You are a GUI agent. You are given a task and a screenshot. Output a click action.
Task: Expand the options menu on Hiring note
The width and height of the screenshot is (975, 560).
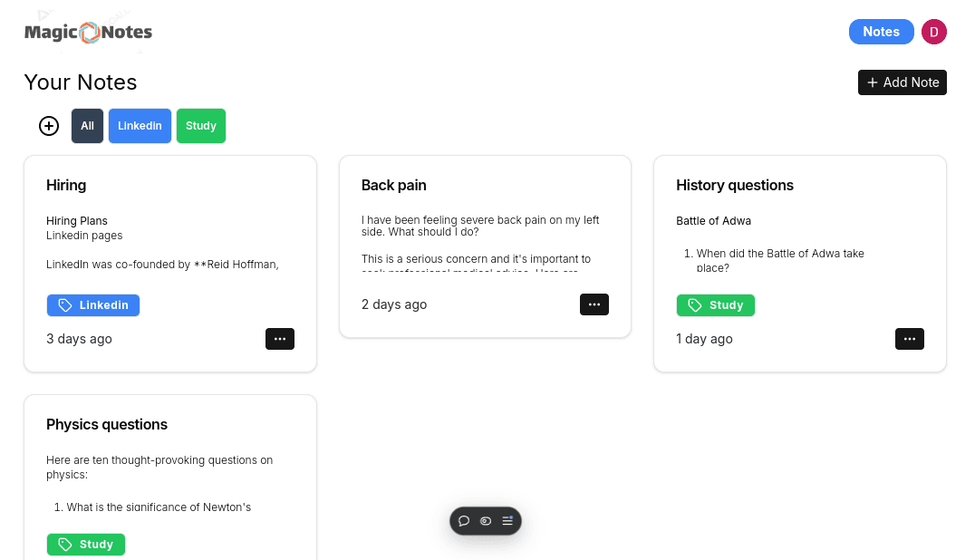point(280,339)
